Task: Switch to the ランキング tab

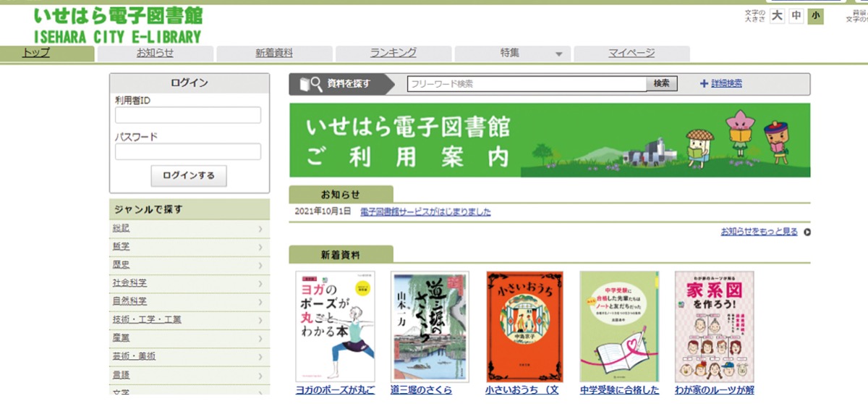Action: coord(393,54)
